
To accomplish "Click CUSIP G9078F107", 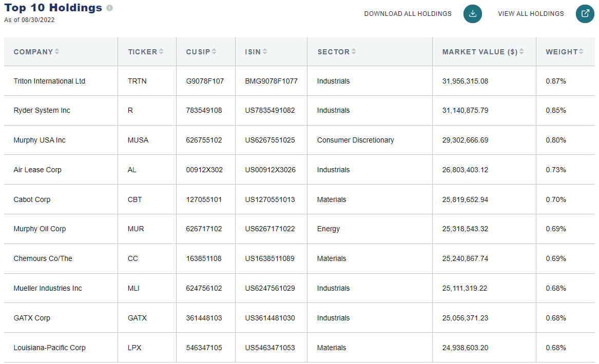I will (x=205, y=82).
